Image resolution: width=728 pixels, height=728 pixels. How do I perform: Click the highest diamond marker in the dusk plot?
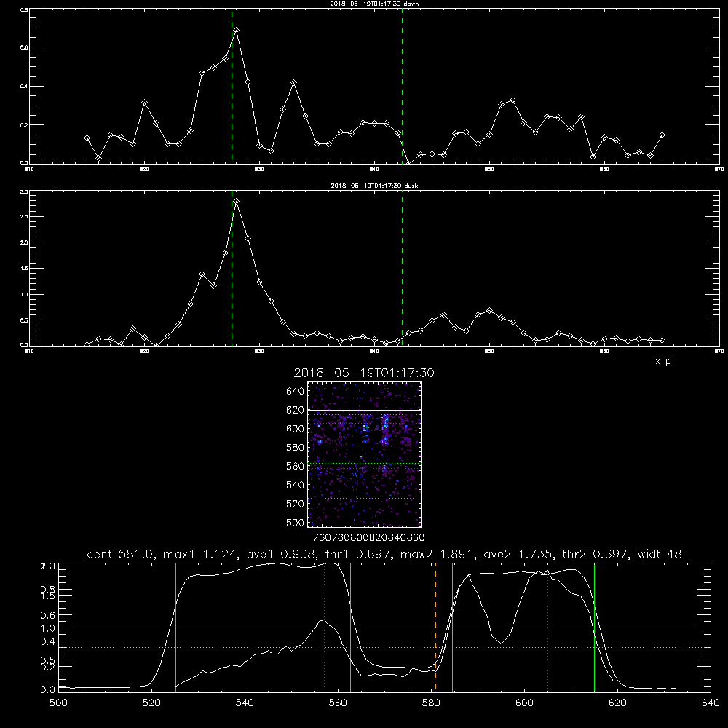click(237, 202)
